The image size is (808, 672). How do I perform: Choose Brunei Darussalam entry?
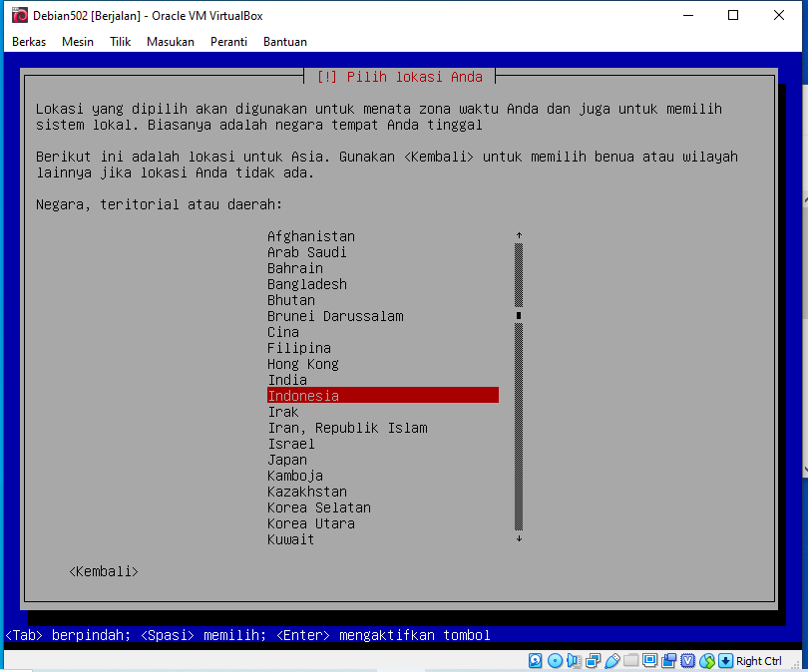(x=383, y=316)
